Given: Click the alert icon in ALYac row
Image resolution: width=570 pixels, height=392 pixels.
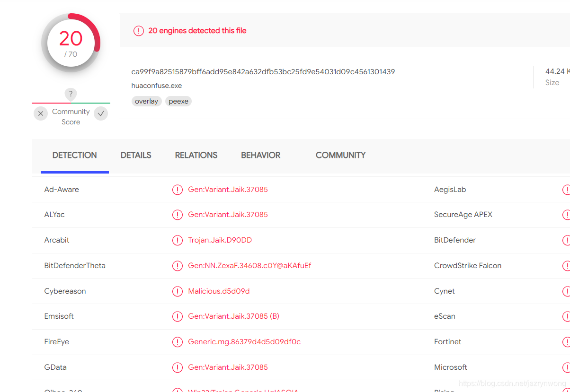Looking at the screenshot, I should tap(178, 215).
